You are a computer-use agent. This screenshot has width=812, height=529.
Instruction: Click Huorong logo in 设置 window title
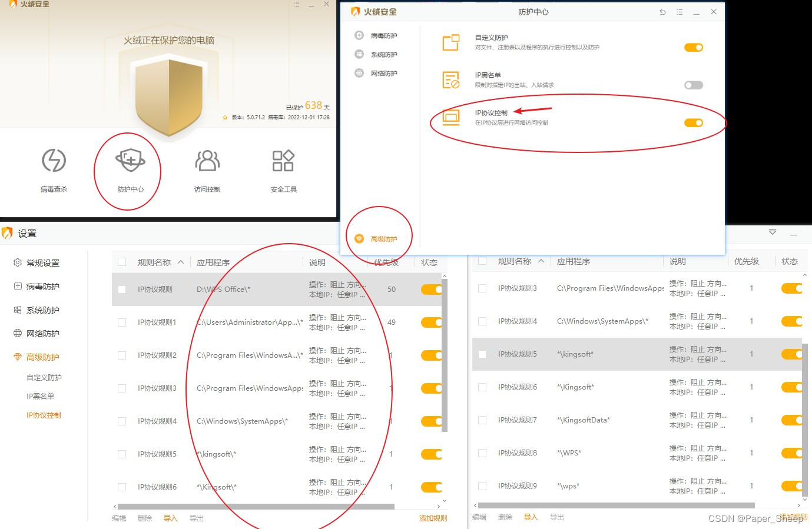(7, 233)
